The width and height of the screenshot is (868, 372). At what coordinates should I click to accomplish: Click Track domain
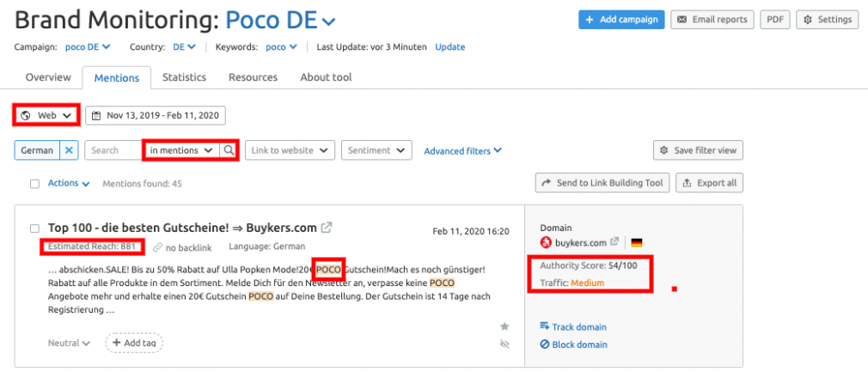tap(573, 327)
